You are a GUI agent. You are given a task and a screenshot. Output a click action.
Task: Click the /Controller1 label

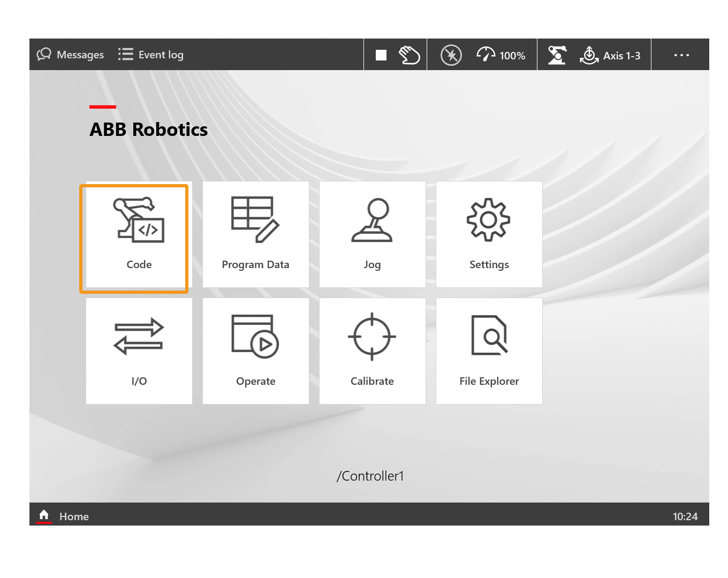(370, 476)
